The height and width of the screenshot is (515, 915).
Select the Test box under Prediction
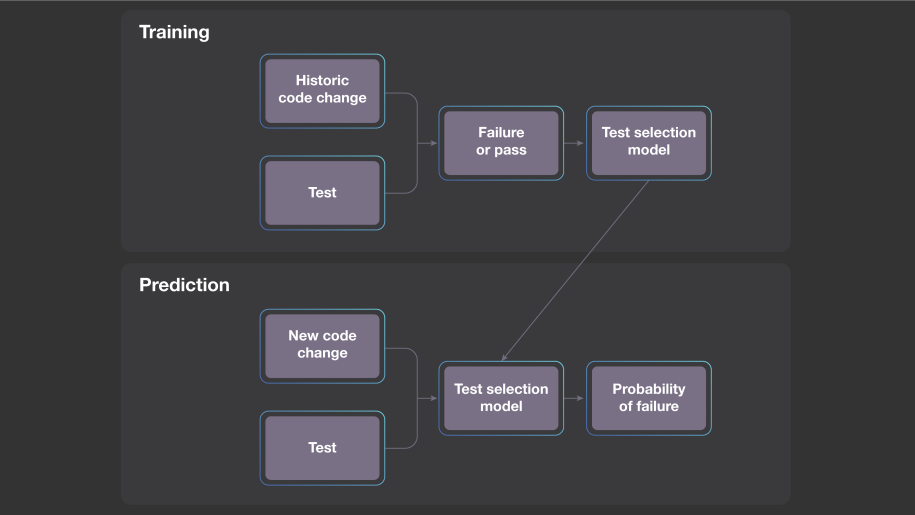[x=322, y=448]
